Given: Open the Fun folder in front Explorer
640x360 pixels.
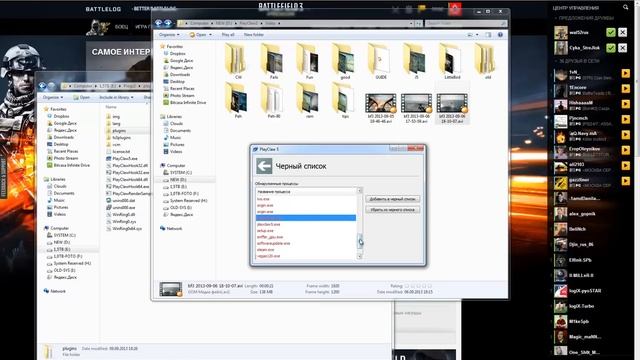Looking at the screenshot, I should 309,62.
